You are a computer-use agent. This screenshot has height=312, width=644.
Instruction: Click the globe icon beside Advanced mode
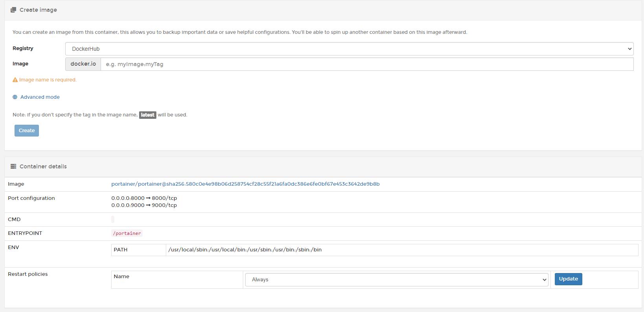point(15,97)
